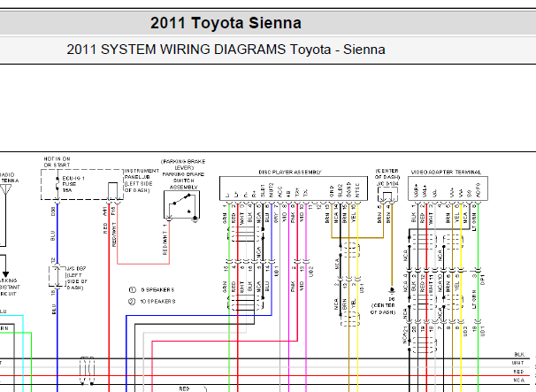
Task: Click the parking brake switch symbol
Action: [181, 205]
